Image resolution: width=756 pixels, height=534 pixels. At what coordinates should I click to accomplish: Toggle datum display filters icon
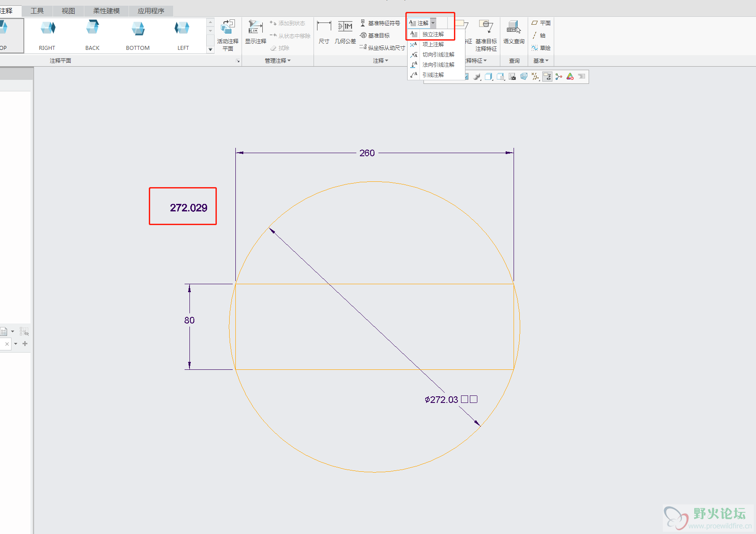click(536, 77)
